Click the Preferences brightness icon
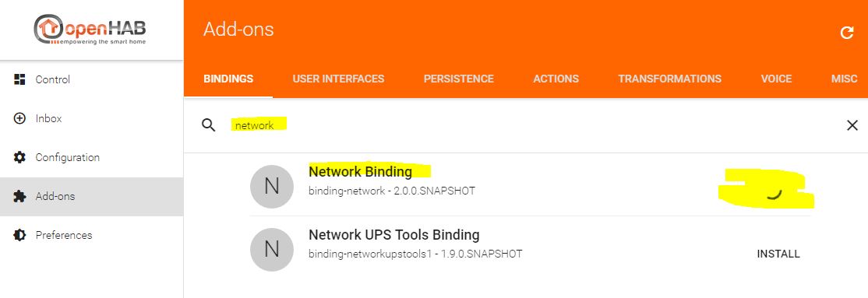Screen dimensions: 868x298 coord(19,235)
